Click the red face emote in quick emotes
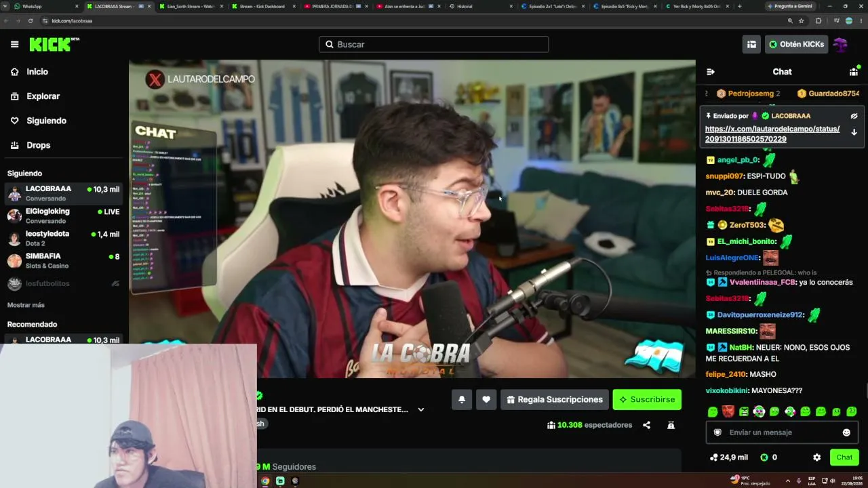The image size is (868, 488). coord(728,411)
